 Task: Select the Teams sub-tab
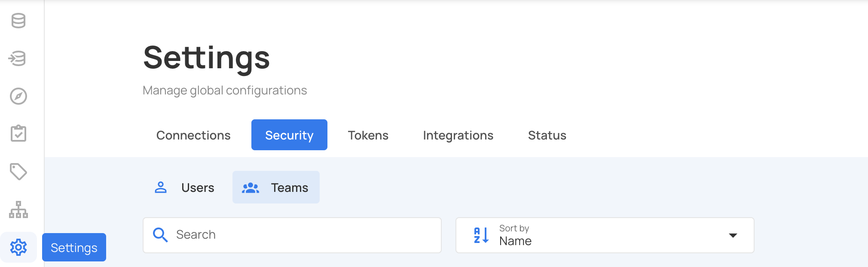point(276,188)
